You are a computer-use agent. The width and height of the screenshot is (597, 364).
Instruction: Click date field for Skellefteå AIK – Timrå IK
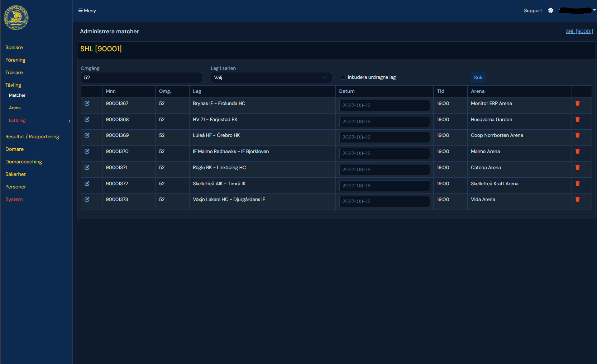pos(385,186)
